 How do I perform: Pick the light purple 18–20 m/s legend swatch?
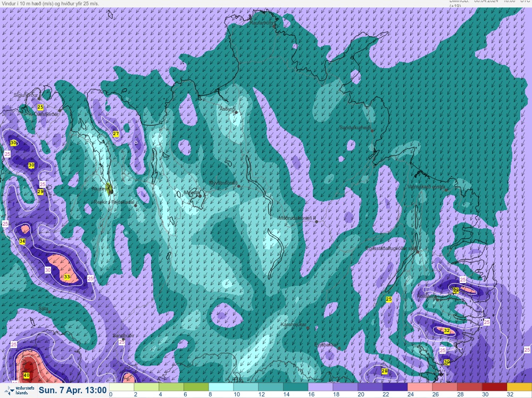[x=345, y=387]
